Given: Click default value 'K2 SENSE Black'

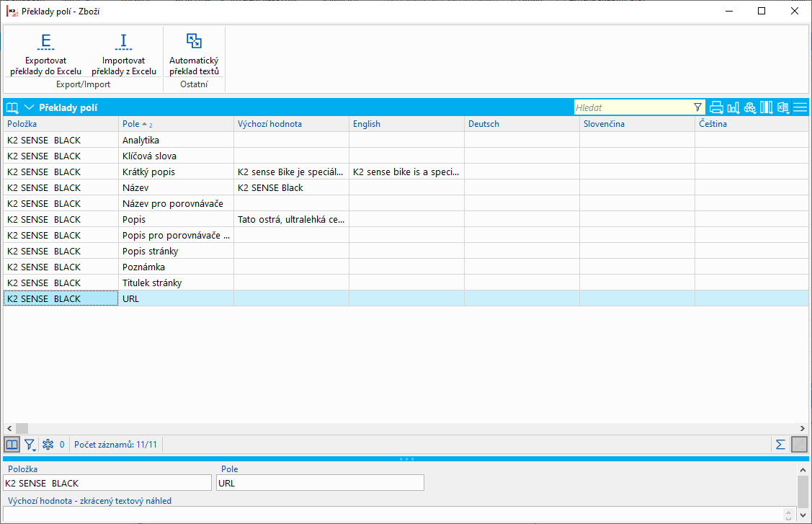Looking at the screenshot, I should [x=292, y=187].
